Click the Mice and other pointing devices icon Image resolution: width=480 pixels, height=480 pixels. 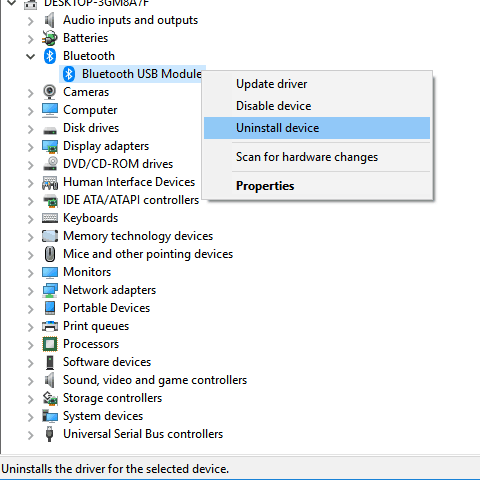pos(50,254)
